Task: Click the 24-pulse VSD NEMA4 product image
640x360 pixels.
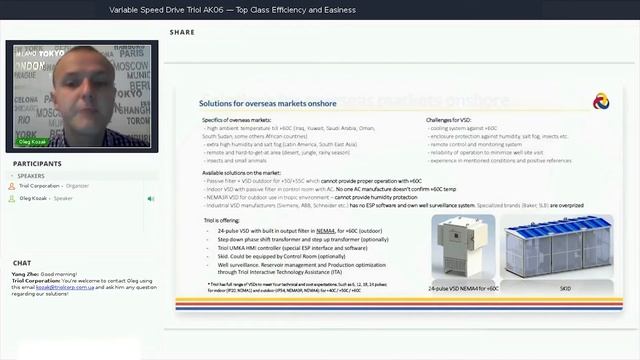Action: coord(463,247)
